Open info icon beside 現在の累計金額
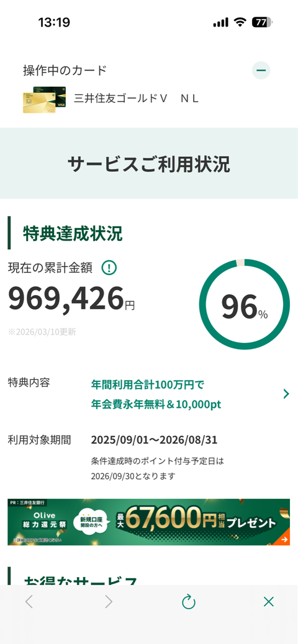The width and height of the screenshot is (298, 644). click(x=109, y=268)
